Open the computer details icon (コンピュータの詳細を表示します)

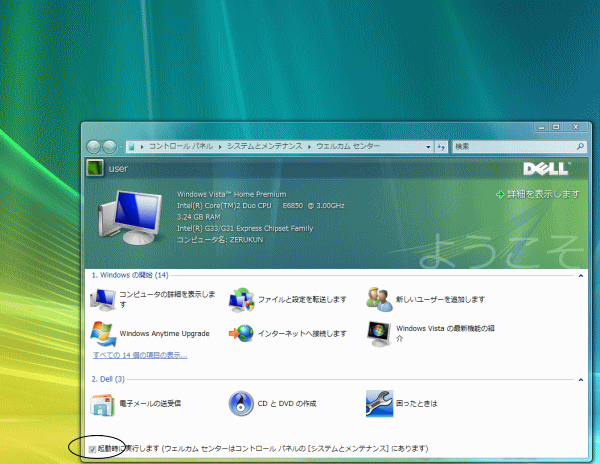click(103, 300)
